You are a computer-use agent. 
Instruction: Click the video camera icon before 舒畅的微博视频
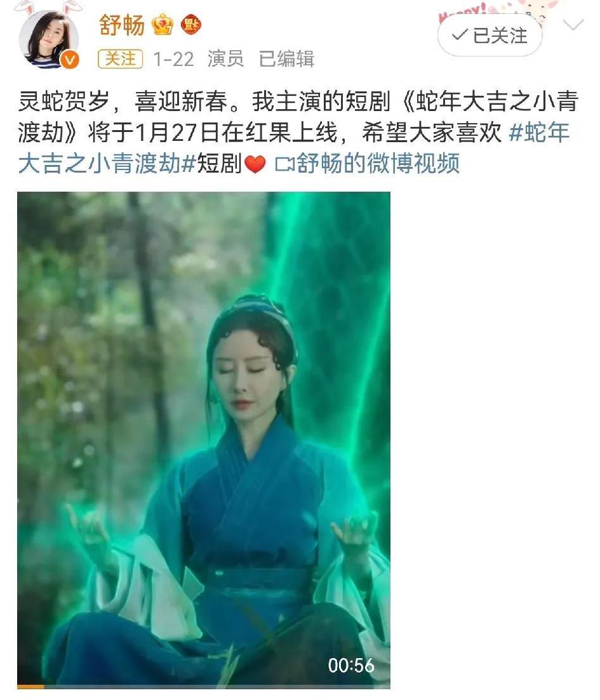coord(284,164)
